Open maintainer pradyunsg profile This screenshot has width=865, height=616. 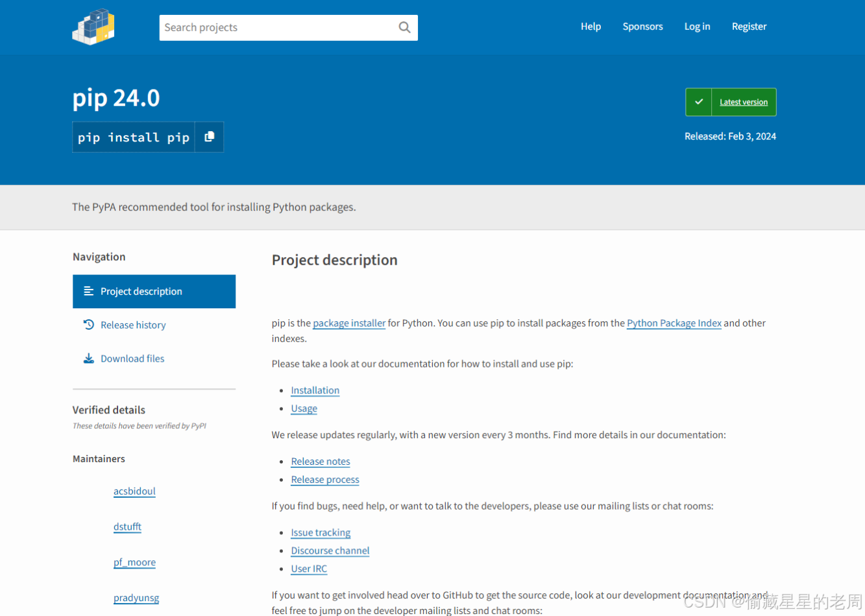point(136,598)
